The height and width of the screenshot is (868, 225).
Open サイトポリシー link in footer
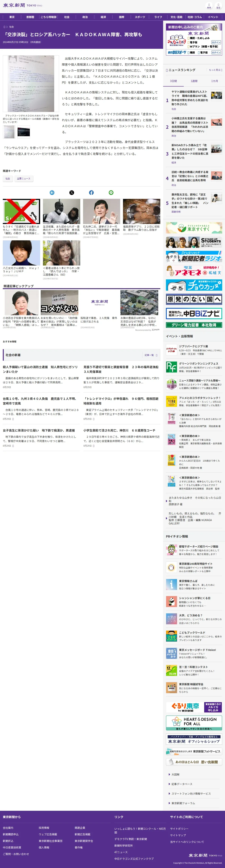coord(179,829)
